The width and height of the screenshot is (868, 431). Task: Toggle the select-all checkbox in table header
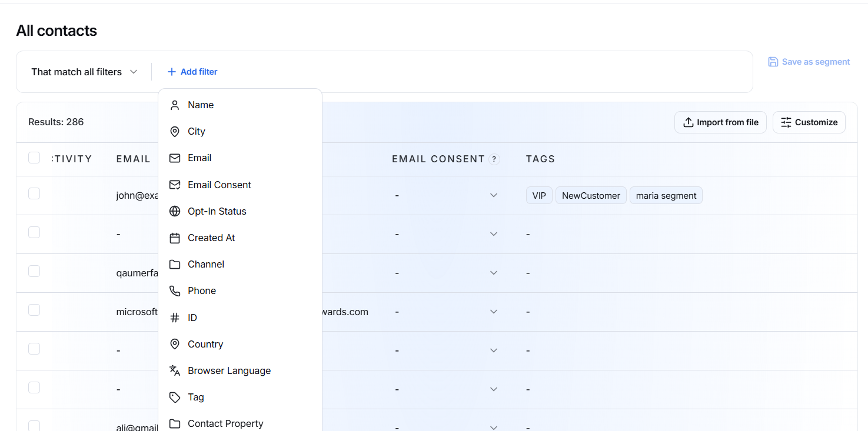click(x=34, y=158)
